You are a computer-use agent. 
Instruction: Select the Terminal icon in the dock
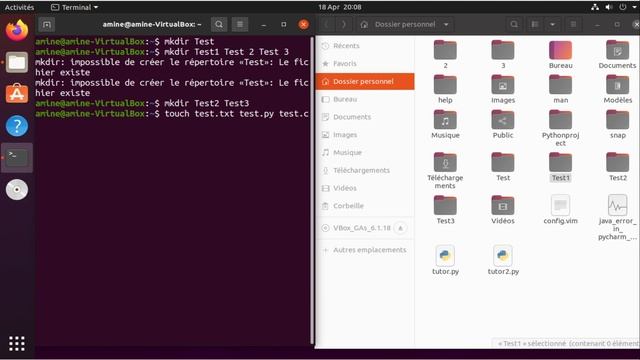(x=17, y=158)
